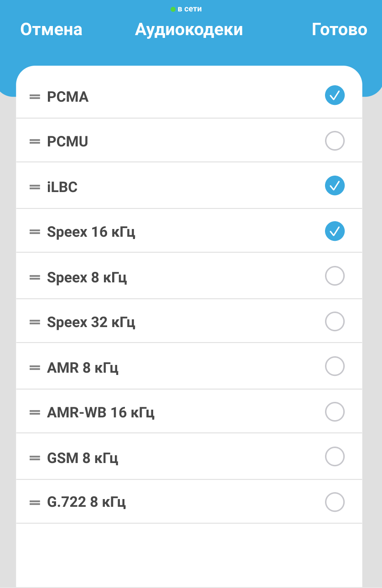The width and height of the screenshot is (382, 588).
Task: Click the GSM 8 кГц codec label
Action: point(83,458)
